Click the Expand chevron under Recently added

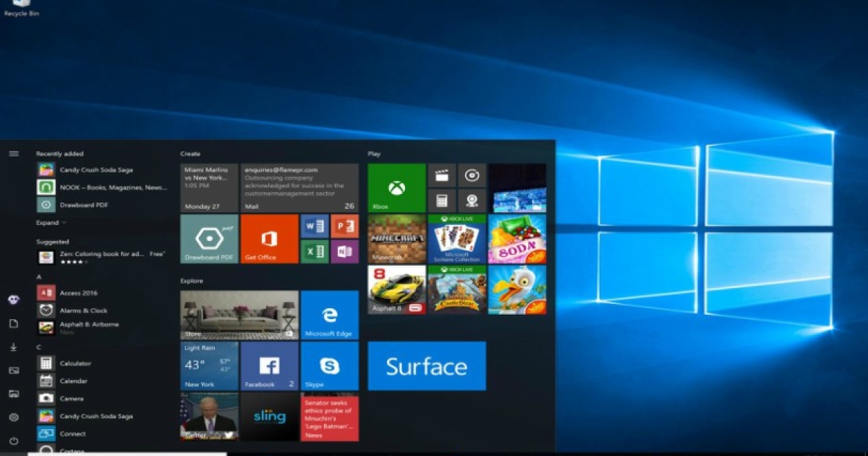(x=51, y=223)
